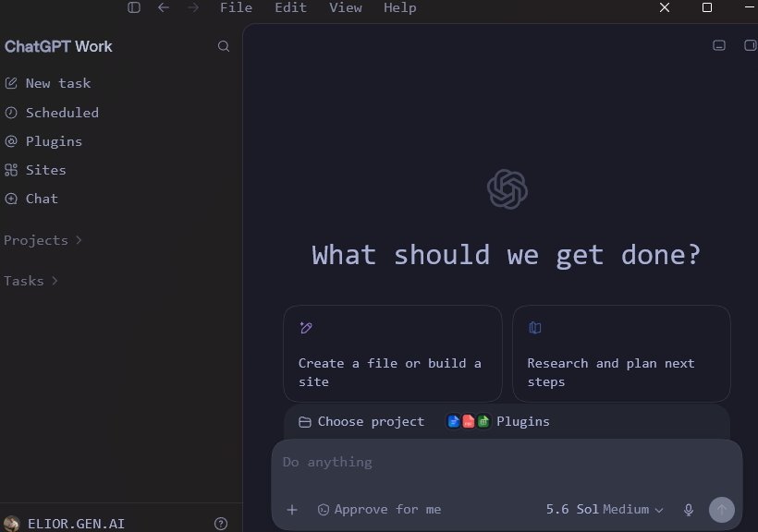The image size is (758, 532).
Task: Click the ChatGPT Work title
Action: (x=58, y=46)
